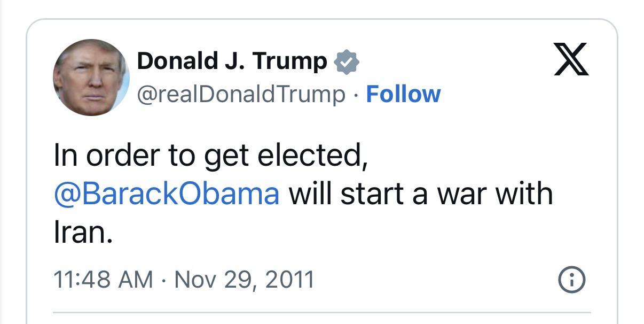The width and height of the screenshot is (644, 324).
Task: Open the "Donald J. Trump" display name
Action: coord(232,61)
